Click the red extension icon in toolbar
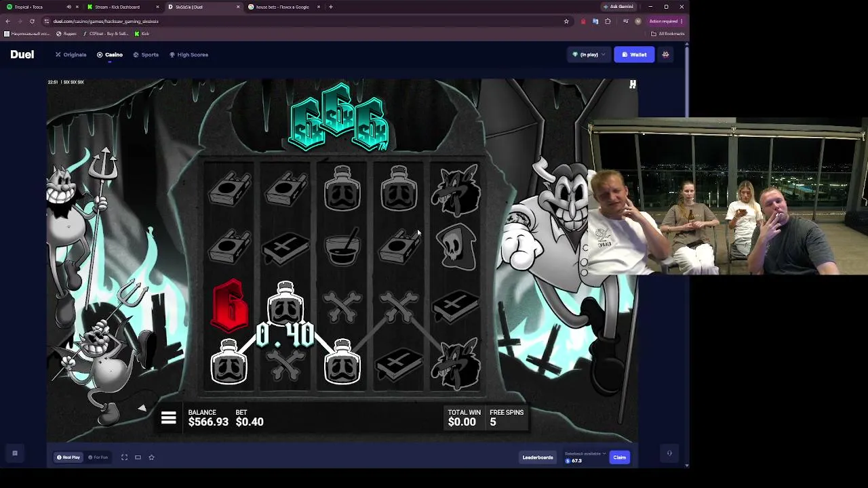Image resolution: width=868 pixels, height=488 pixels. coord(583,21)
